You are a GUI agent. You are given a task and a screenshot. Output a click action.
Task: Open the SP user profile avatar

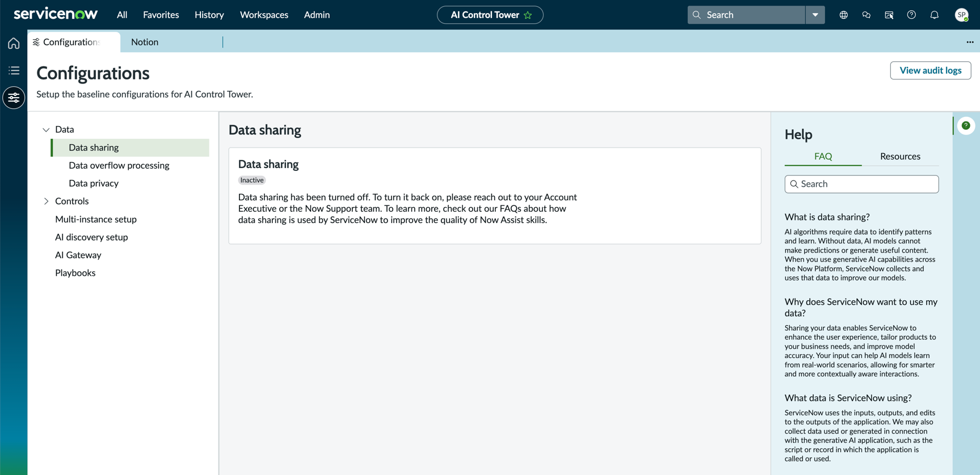click(x=961, y=15)
